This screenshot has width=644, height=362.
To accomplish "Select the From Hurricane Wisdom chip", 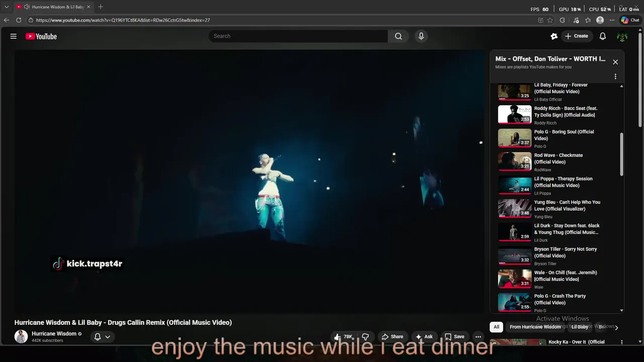I will click(x=535, y=327).
